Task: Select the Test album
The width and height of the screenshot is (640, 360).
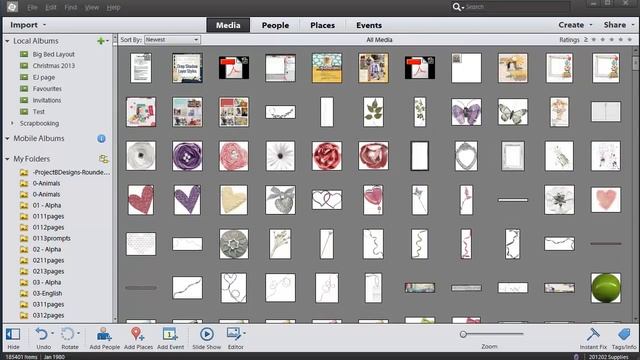Action: point(38,111)
